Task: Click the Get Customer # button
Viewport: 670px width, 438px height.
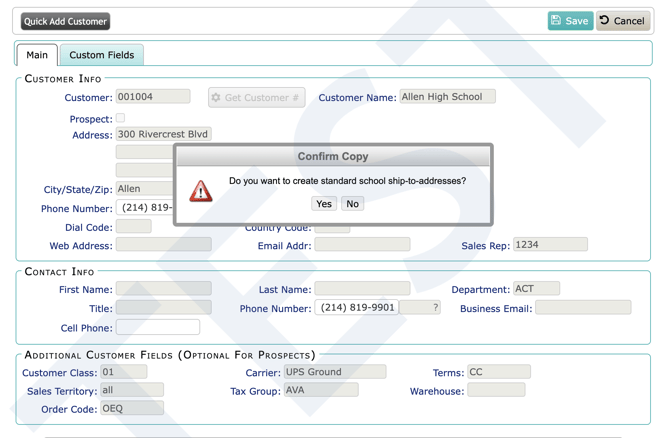Action: tap(256, 97)
